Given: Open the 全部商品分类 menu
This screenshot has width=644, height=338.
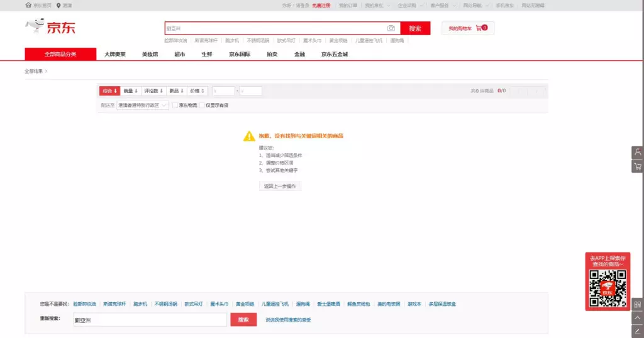Looking at the screenshot, I should click(60, 54).
